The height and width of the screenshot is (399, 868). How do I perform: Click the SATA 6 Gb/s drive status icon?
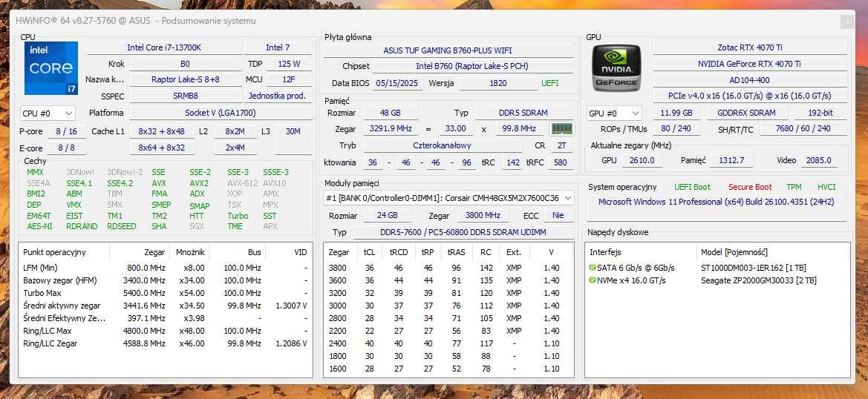tap(593, 268)
